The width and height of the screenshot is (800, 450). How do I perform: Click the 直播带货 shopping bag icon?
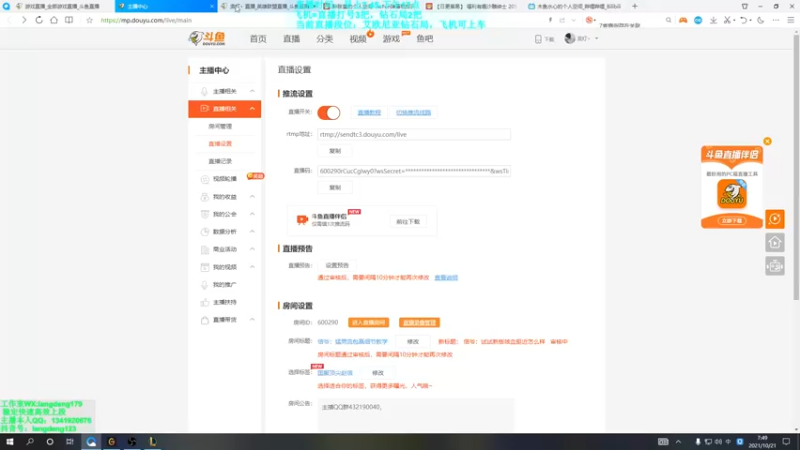[x=205, y=320]
